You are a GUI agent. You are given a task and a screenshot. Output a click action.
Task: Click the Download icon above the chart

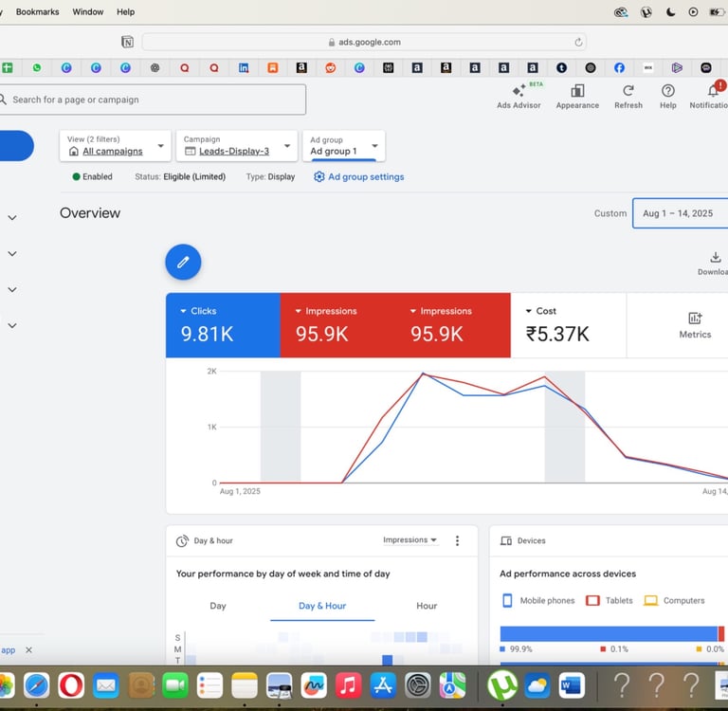716,257
